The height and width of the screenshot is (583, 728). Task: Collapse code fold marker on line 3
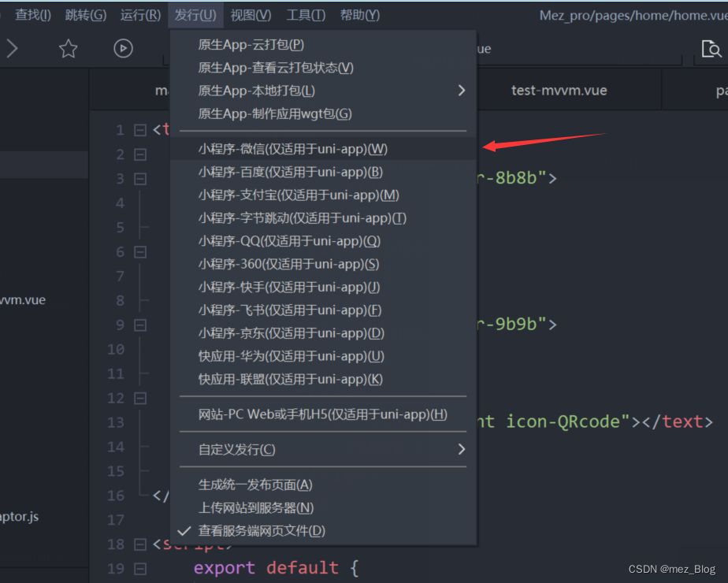tap(140, 179)
